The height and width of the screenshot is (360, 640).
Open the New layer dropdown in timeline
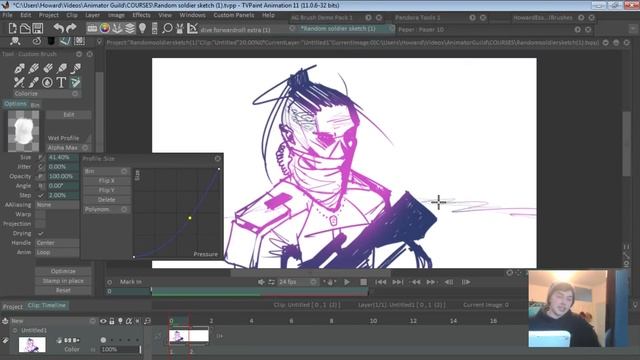tap(53, 321)
